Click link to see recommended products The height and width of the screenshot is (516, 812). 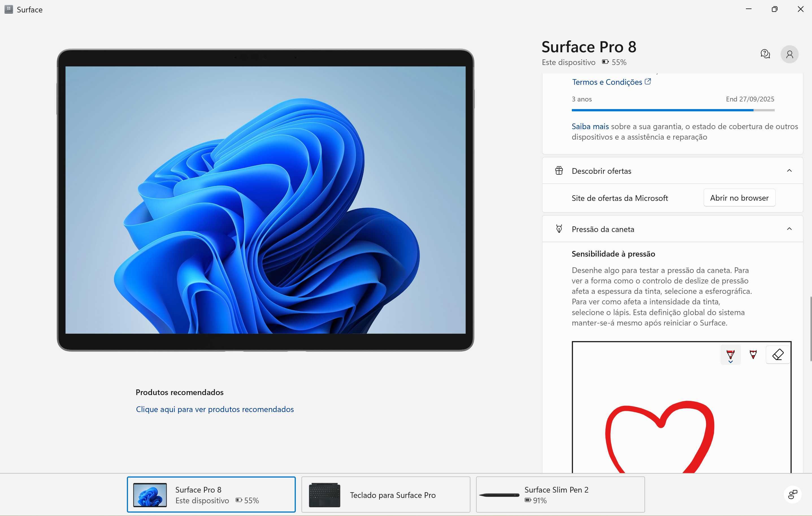215,409
